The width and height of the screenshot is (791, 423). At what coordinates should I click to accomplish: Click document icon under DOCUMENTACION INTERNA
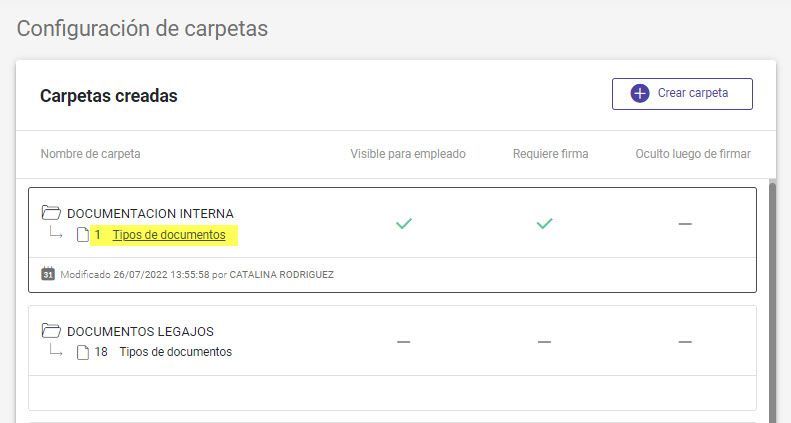pyautogui.click(x=83, y=234)
